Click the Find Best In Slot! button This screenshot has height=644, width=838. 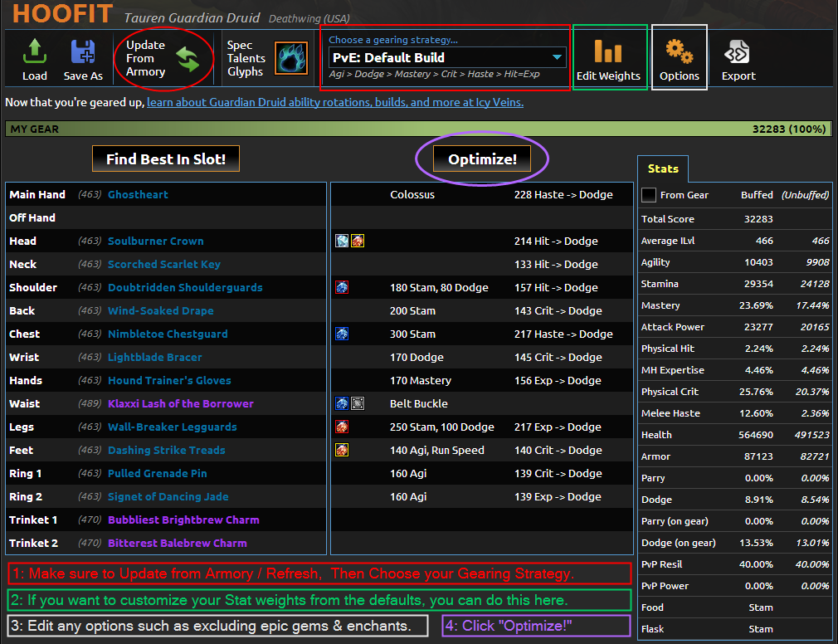click(166, 159)
